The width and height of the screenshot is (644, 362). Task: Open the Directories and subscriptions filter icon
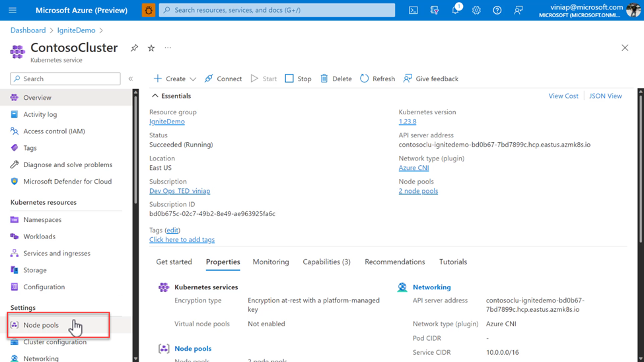pyautogui.click(x=434, y=10)
